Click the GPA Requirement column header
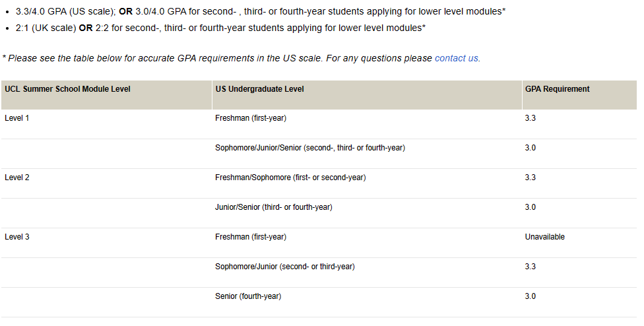Viewport: 644px width, 326px height. tap(557, 89)
